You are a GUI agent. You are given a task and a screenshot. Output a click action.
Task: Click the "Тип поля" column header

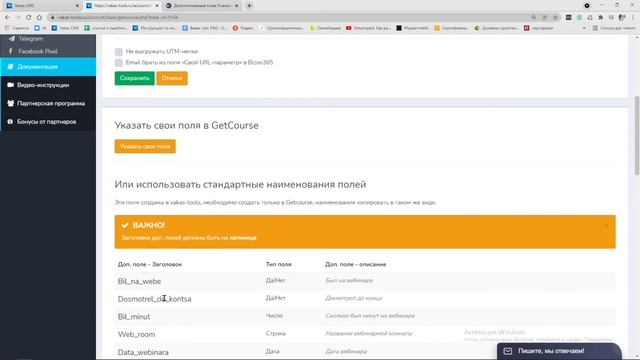(x=278, y=264)
